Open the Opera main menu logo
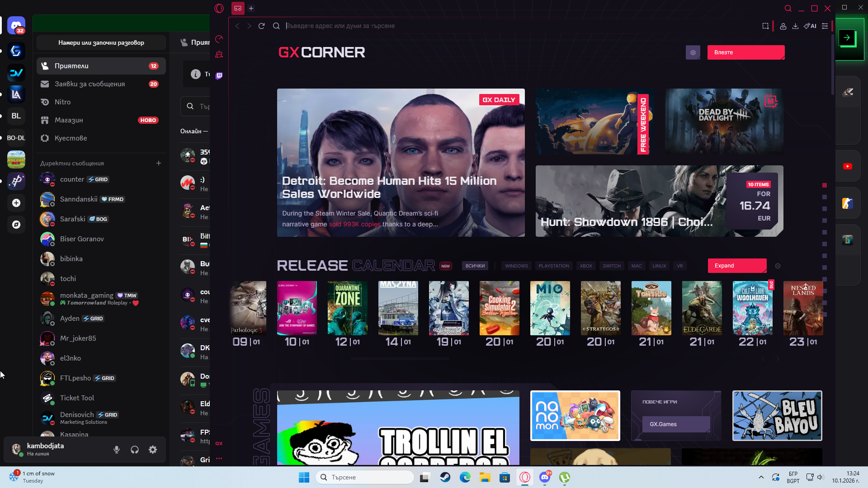868x488 pixels. (x=219, y=8)
